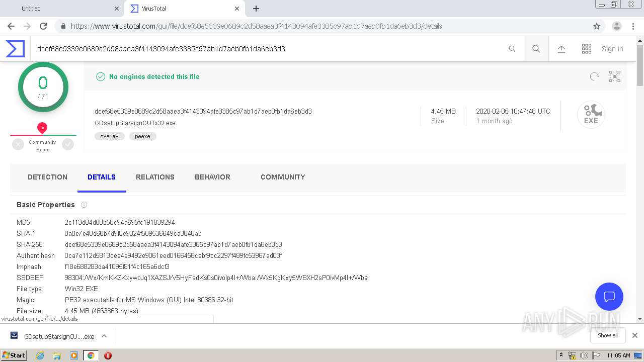
Task: Reload the page
Action: 43,26
